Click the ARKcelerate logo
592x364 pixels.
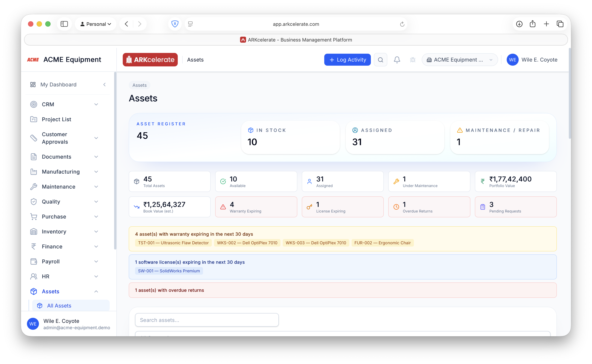tap(150, 60)
